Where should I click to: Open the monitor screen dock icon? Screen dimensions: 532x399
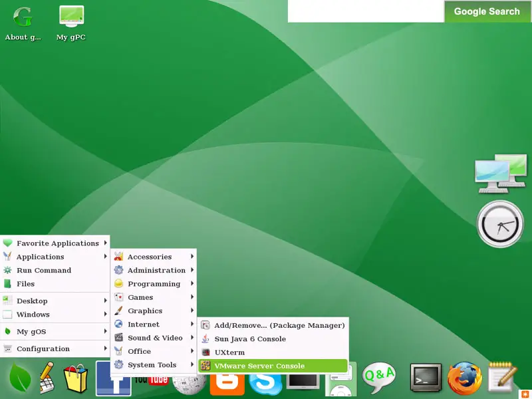click(303, 382)
